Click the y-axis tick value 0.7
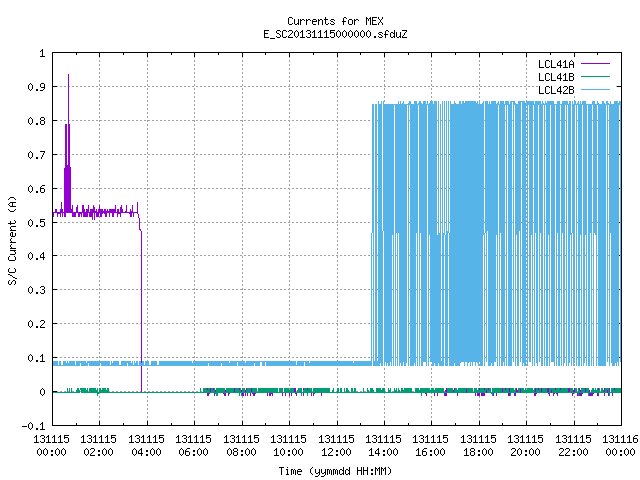The image size is (640, 480). pyautogui.click(x=36, y=155)
